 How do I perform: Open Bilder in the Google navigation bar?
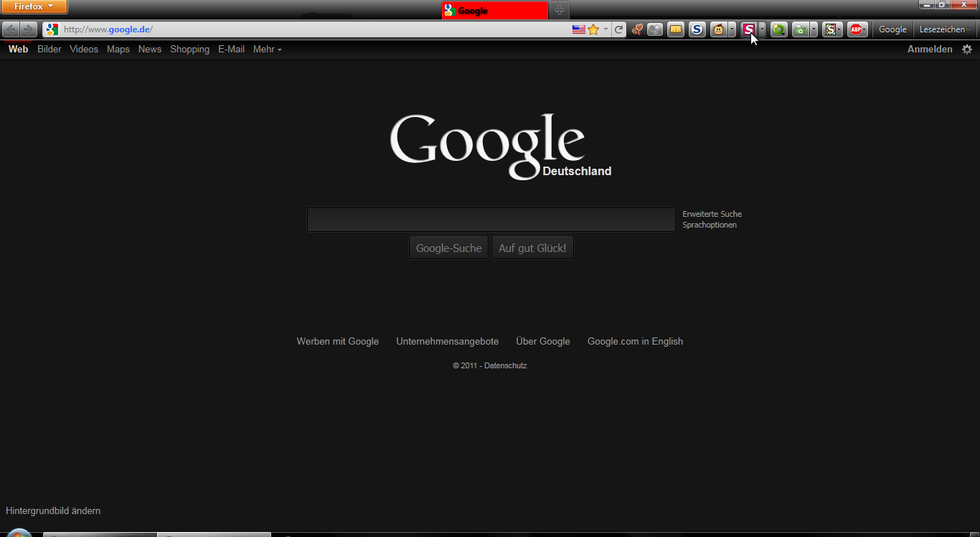tap(50, 50)
